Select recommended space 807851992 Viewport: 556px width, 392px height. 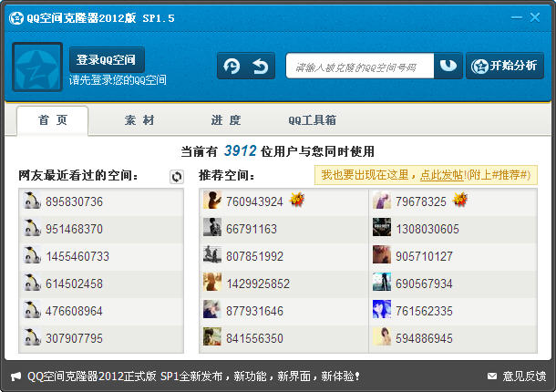pos(254,256)
